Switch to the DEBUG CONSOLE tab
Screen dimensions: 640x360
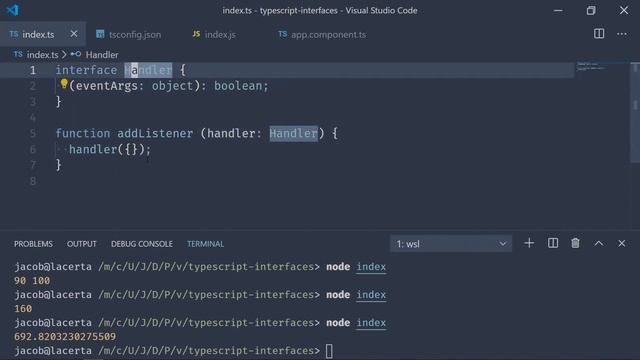click(x=142, y=244)
